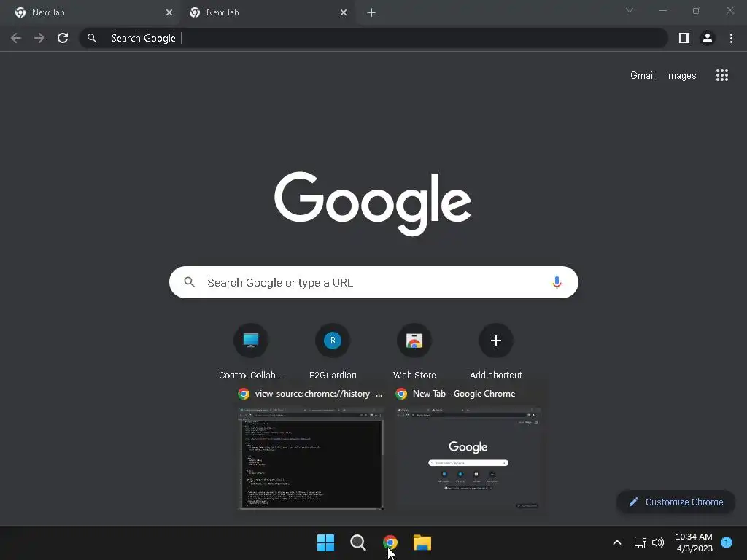Open the Windows Start menu
Viewport: 747px width, 560px height.
pyautogui.click(x=326, y=542)
